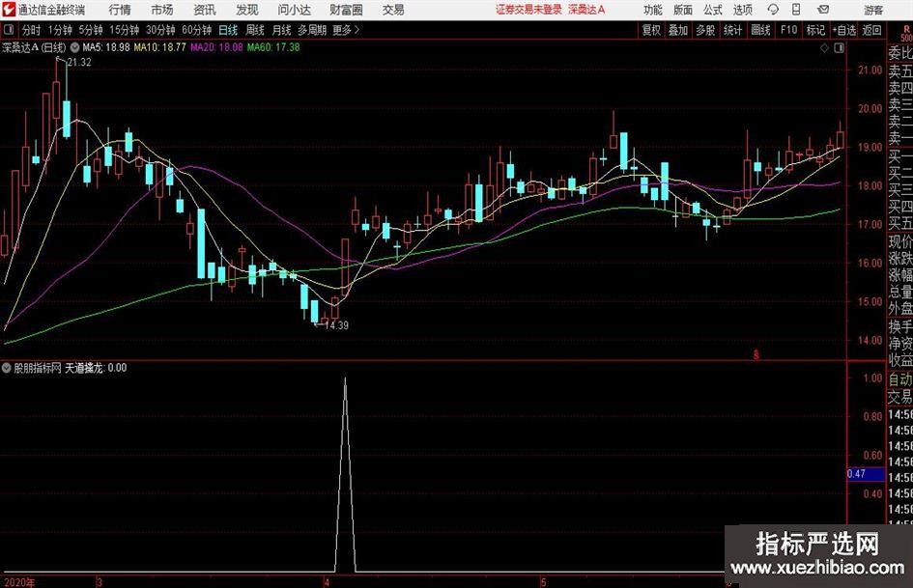Open the 问小达 menu

(x=294, y=10)
